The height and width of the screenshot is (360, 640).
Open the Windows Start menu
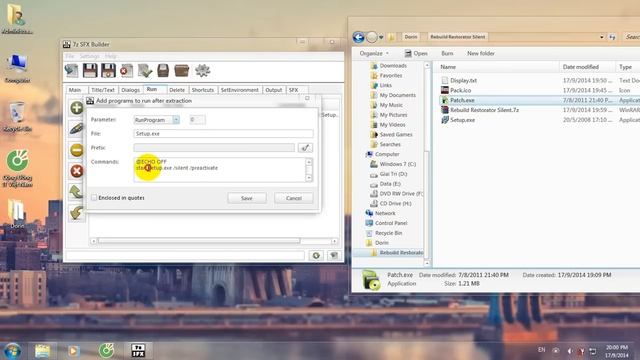coord(12,351)
